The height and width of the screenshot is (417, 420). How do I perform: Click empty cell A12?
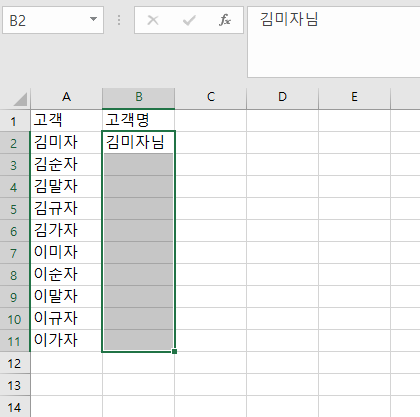tap(66, 363)
